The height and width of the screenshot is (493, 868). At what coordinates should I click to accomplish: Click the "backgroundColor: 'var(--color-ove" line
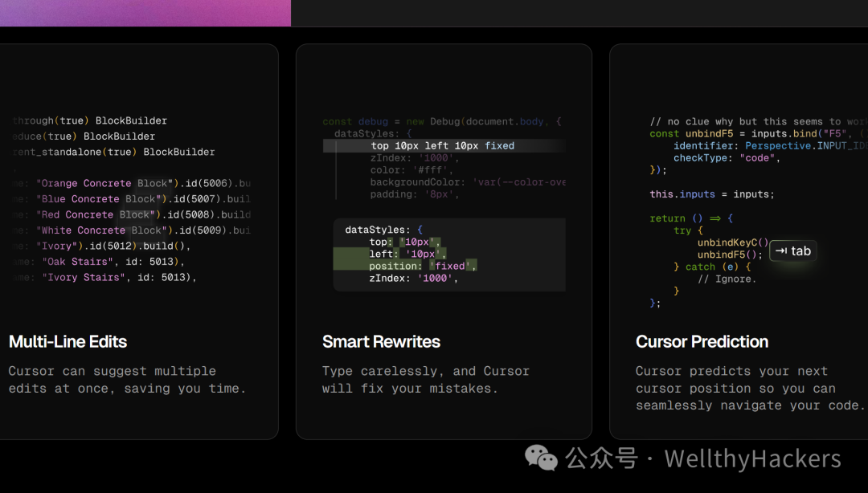(468, 182)
